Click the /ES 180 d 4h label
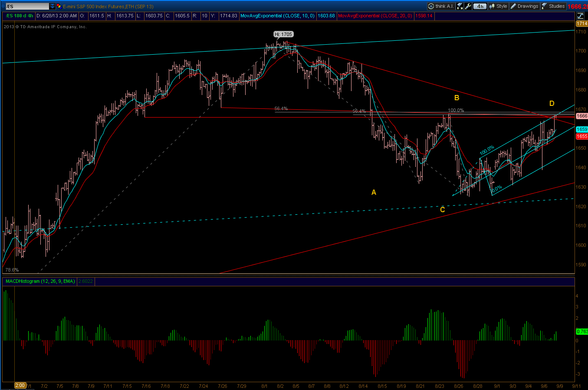The height and width of the screenshot is (390, 588). point(20,16)
